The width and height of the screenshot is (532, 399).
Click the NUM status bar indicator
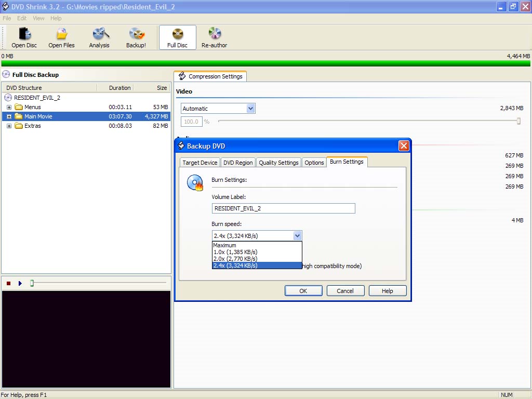point(507,395)
